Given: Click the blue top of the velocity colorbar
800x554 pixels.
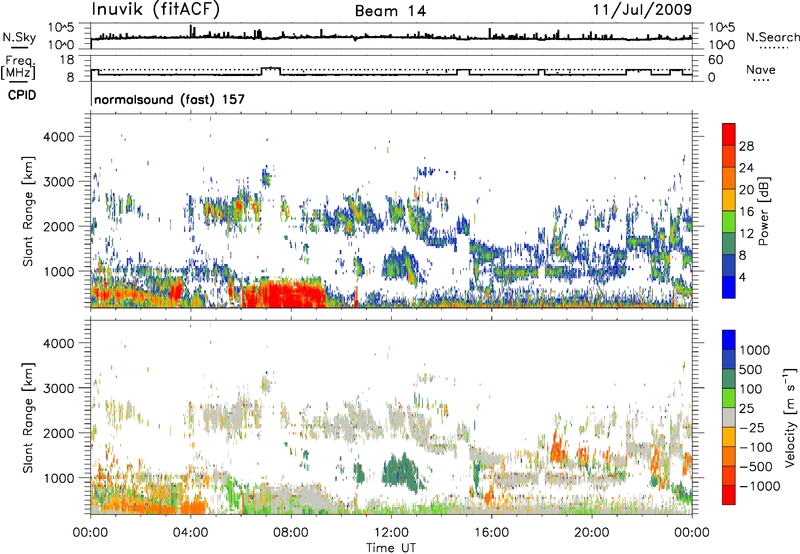Looking at the screenshot, I should pyautogui.click(x=729, y=340).
